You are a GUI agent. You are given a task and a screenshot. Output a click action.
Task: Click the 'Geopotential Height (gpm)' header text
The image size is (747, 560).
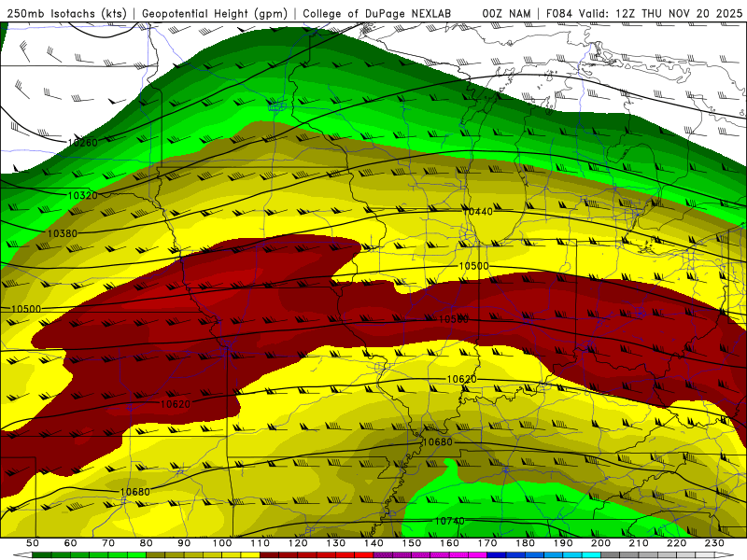tap(215, 14)
